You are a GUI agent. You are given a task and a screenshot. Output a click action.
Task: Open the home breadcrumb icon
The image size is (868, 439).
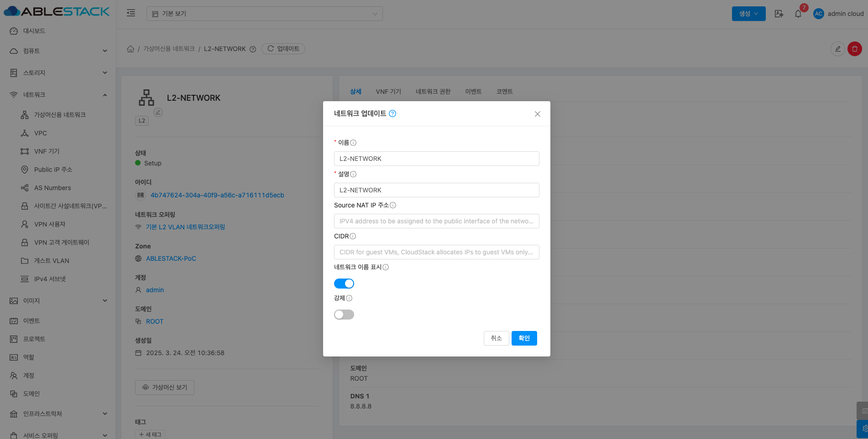click(x=131, y=49)
